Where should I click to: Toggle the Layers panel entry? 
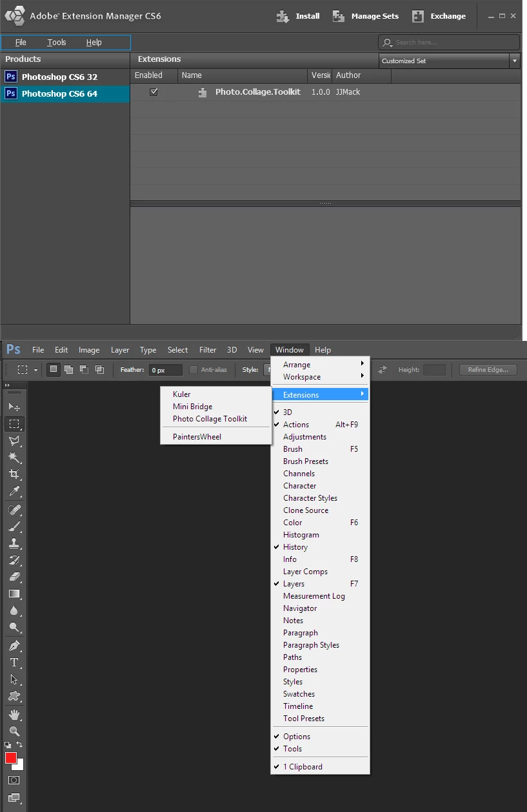point(319,584)
